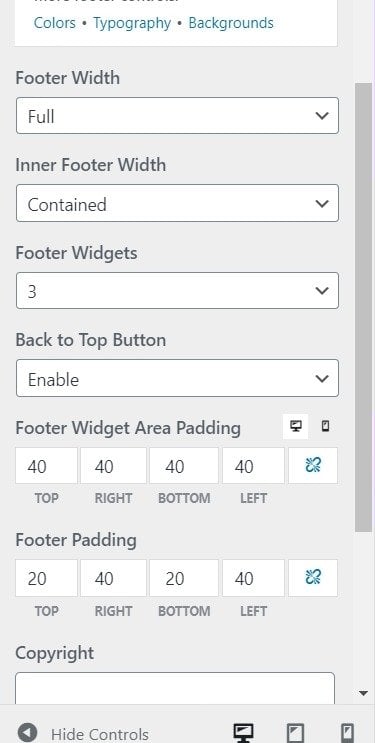The width and height of the screenshot is (375, 743).
Task: Expand the Footer Widgets count dropdown
Action: click(177, 290)
